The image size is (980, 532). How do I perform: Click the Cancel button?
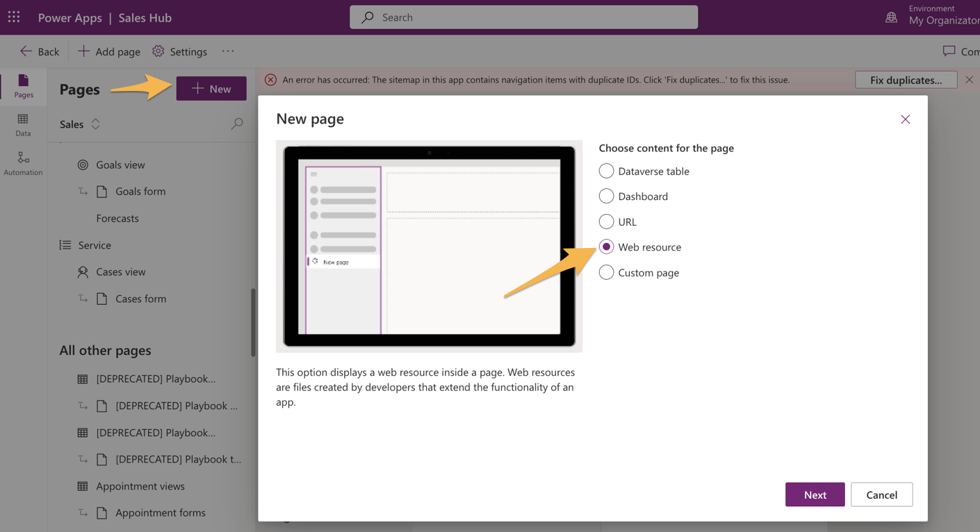[881, 494]
